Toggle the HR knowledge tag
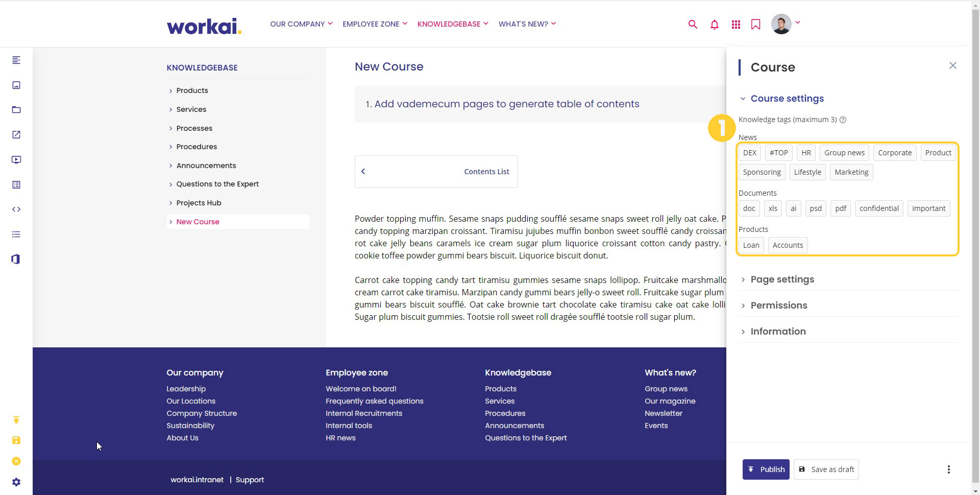980x495 pixels. (806, 153)
